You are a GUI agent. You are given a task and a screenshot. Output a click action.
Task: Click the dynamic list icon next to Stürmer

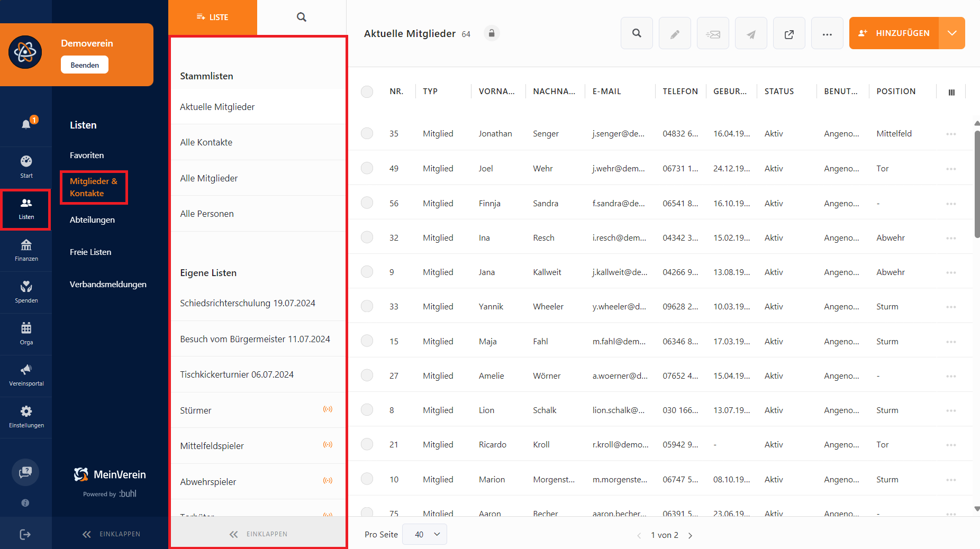click(x=328, y=409)
